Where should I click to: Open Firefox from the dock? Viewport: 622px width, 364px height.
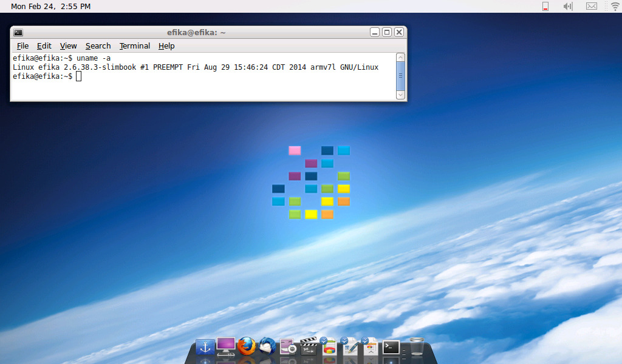point(247,346)
